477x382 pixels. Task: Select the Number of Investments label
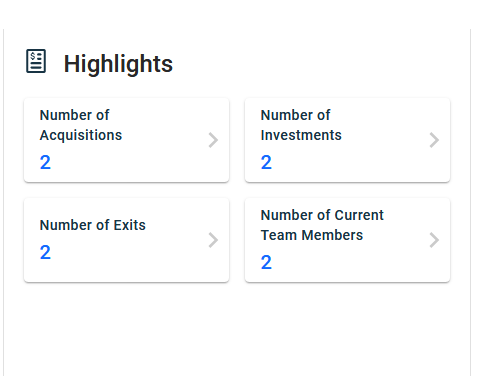(301, 125)
